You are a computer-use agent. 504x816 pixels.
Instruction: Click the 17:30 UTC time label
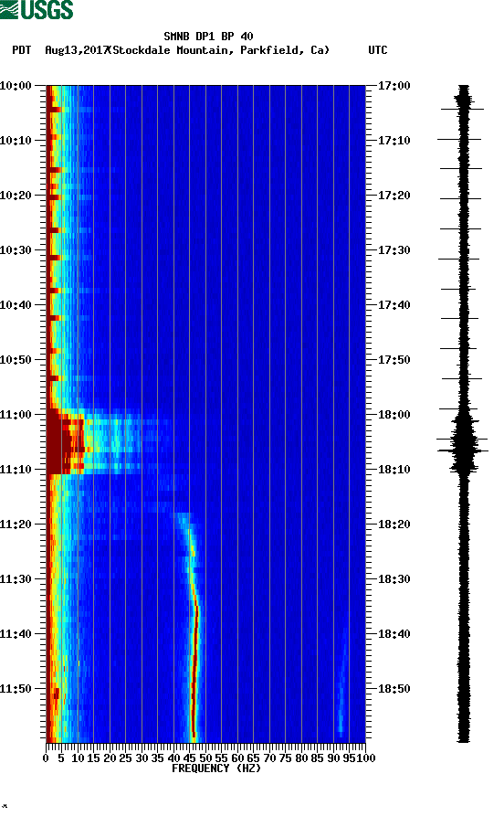click(x=394, y=249)
